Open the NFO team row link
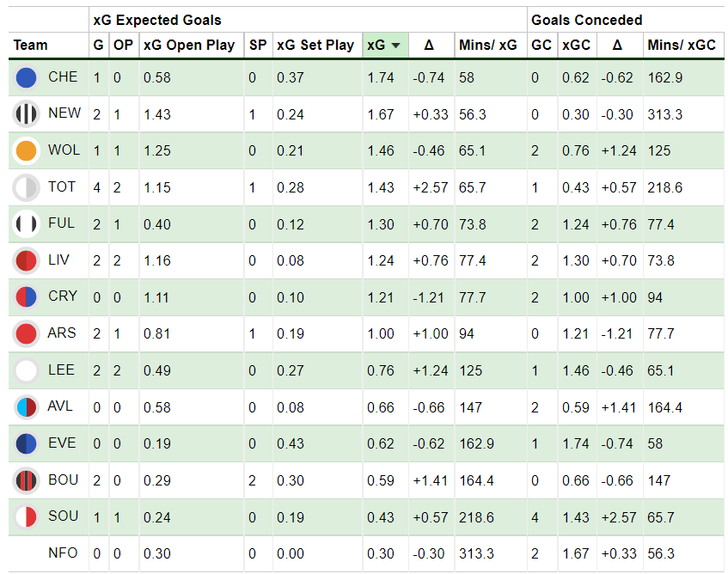 click(63, 553)
